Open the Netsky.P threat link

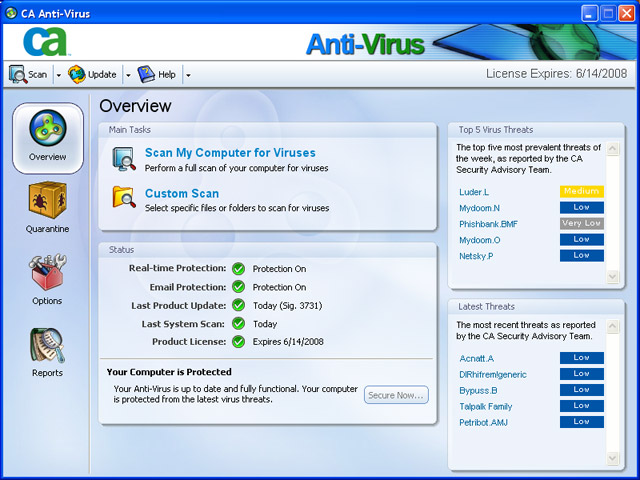click(476, 256)
